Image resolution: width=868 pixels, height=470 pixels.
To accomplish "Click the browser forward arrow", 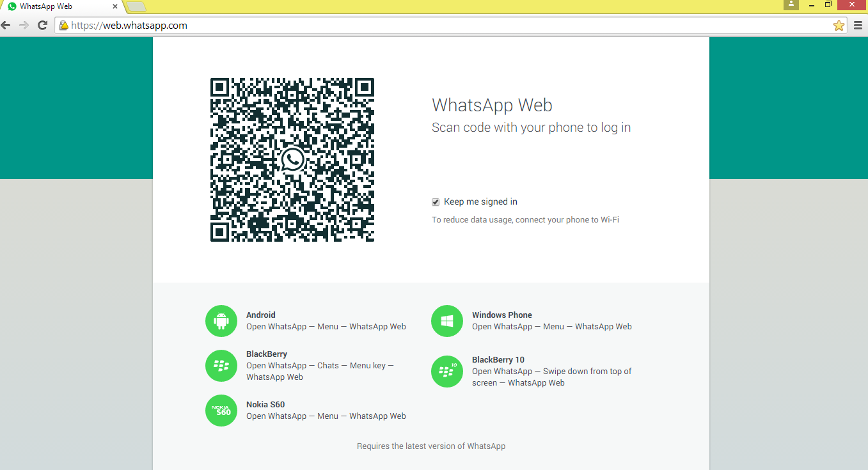I will 24,26.
